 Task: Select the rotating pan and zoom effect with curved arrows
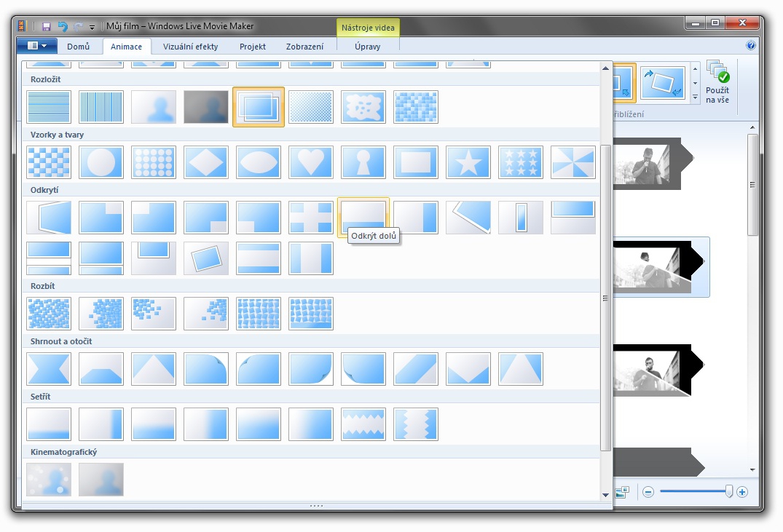(663, 83)
